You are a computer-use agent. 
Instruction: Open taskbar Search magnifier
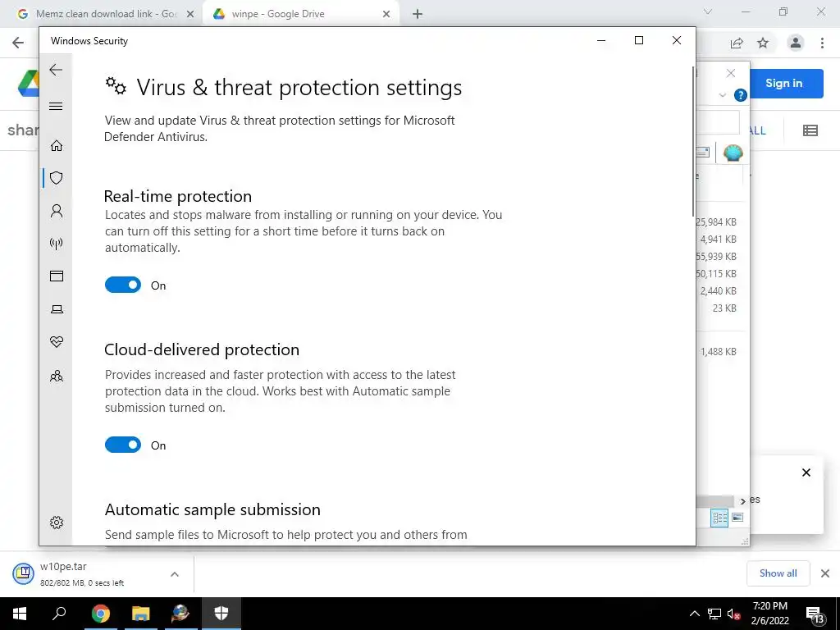pos(59,614)
